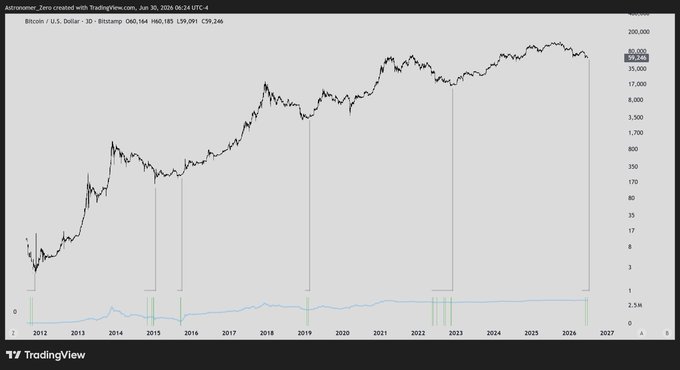
Task: Click the 2018 year label
Action: point(267,333)
